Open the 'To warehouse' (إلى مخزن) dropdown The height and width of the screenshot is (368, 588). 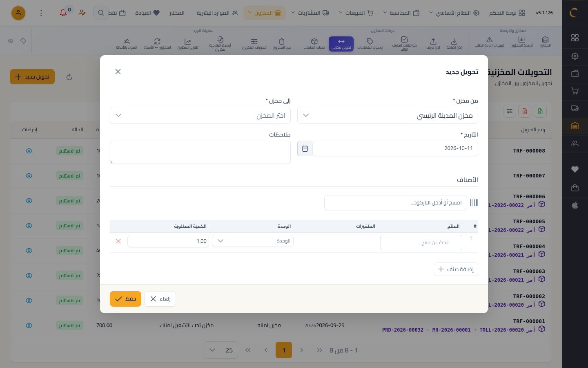coord(200,115)
